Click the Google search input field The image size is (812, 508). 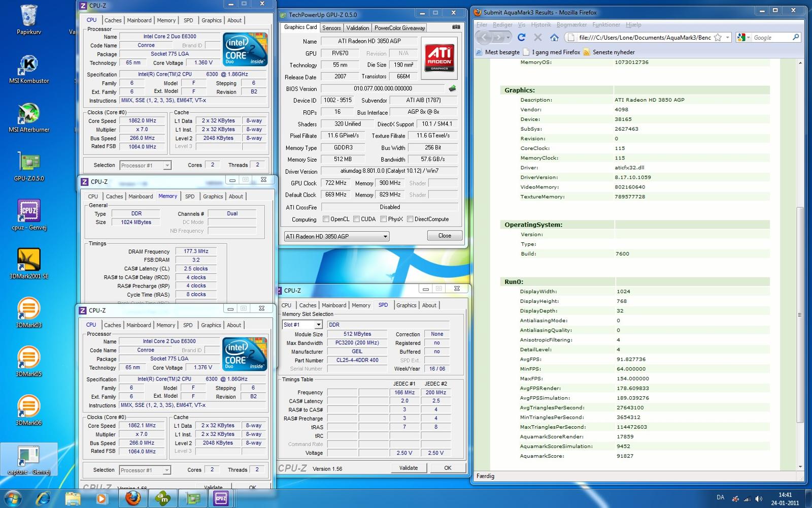pyautogui.click(x=771, y=37)
